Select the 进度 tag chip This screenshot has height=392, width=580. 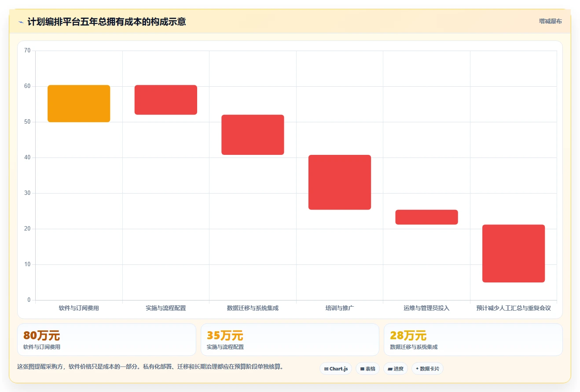click(x=396, y=369)
